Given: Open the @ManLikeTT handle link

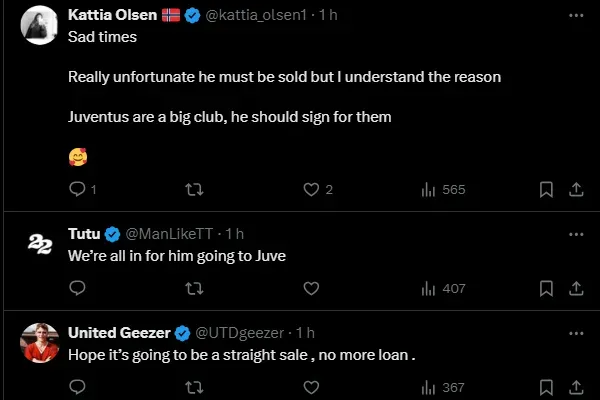Looking at the screenshot, I should (x=170, y=234).
